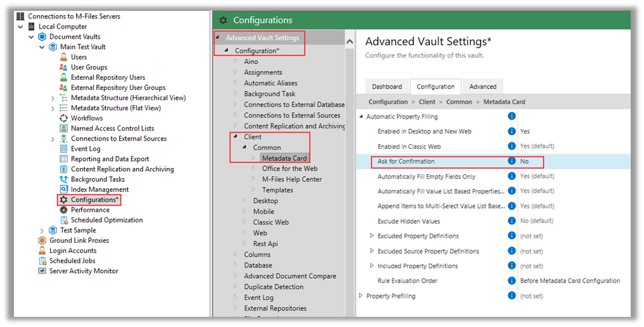Change the Enabled in Desktop and New Web value
The image size is (644, 327).
525,131
